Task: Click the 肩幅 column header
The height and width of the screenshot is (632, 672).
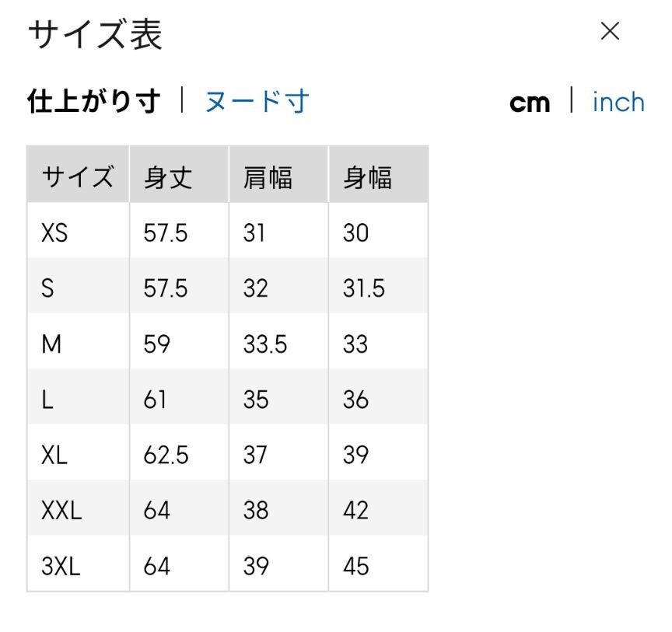Action: pos(268,177)
